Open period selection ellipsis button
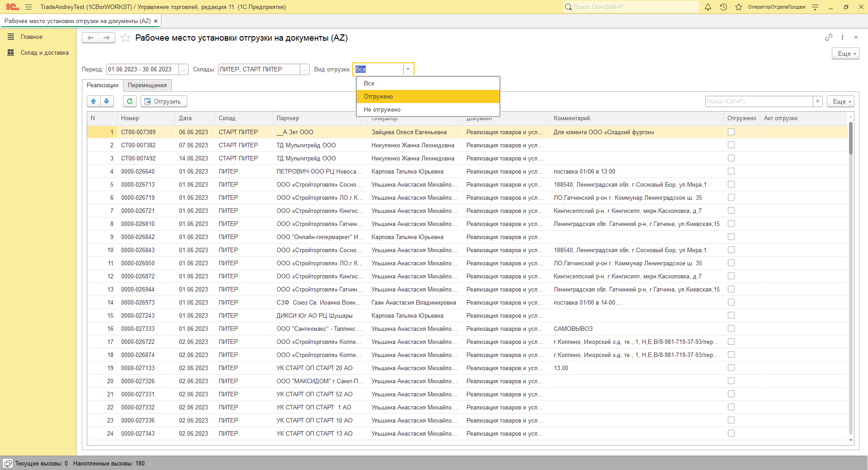 [183, 69]
